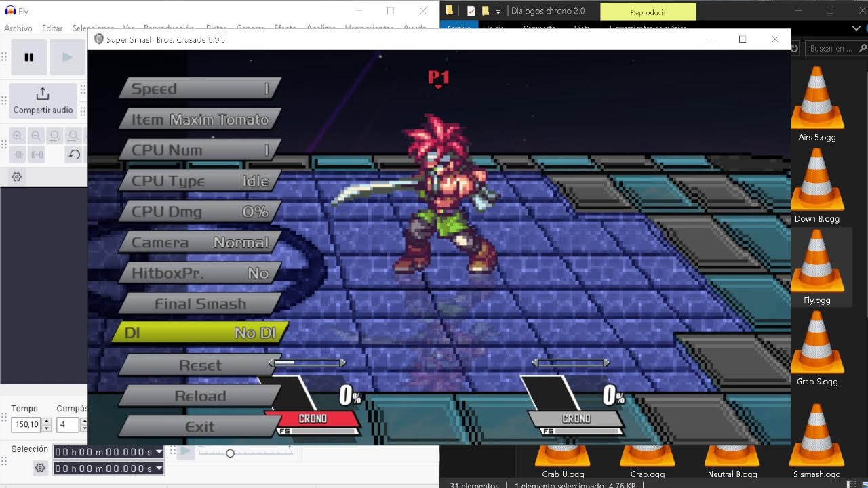Click Grab.ogg file name
The image size is (868, 488).
coord(648,474)
